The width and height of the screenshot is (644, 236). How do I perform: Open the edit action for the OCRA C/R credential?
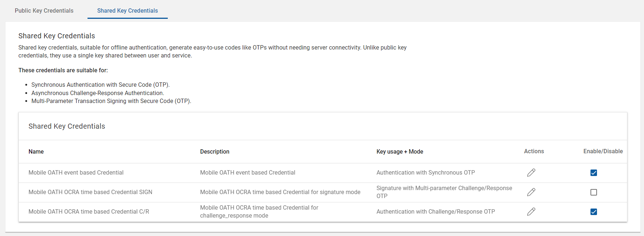[x=531, y=212]
